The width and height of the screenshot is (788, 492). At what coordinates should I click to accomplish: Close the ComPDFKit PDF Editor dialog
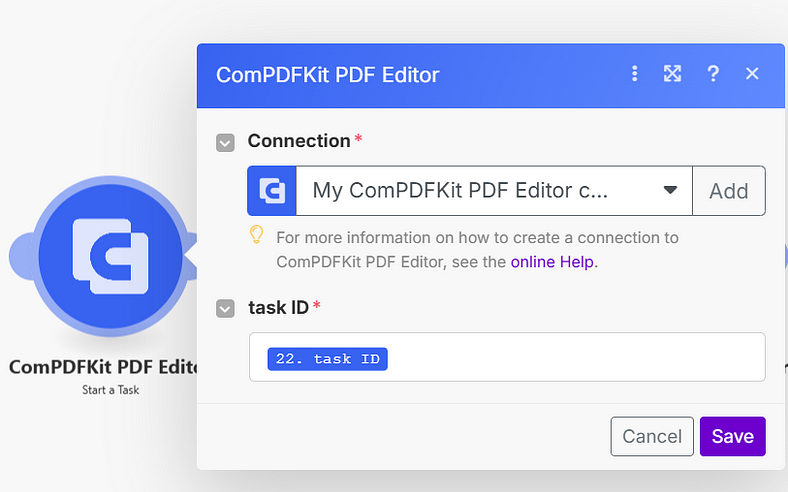pos(752,74)
